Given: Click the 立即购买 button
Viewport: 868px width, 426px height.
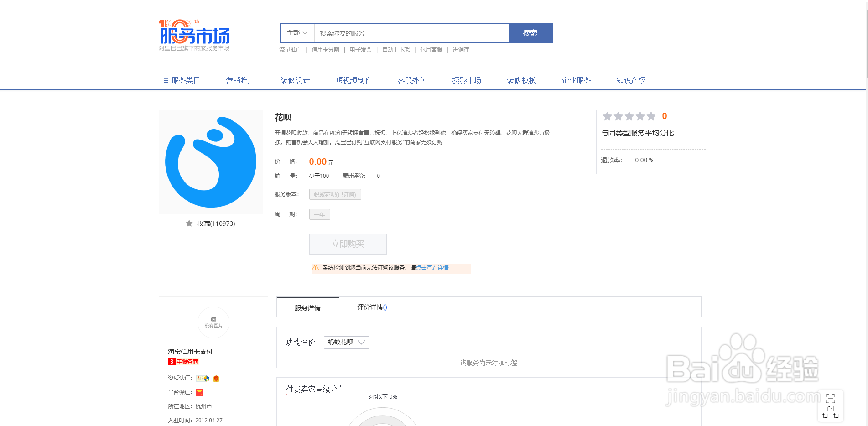Looking at the screenshot, I should click(348, 244).
